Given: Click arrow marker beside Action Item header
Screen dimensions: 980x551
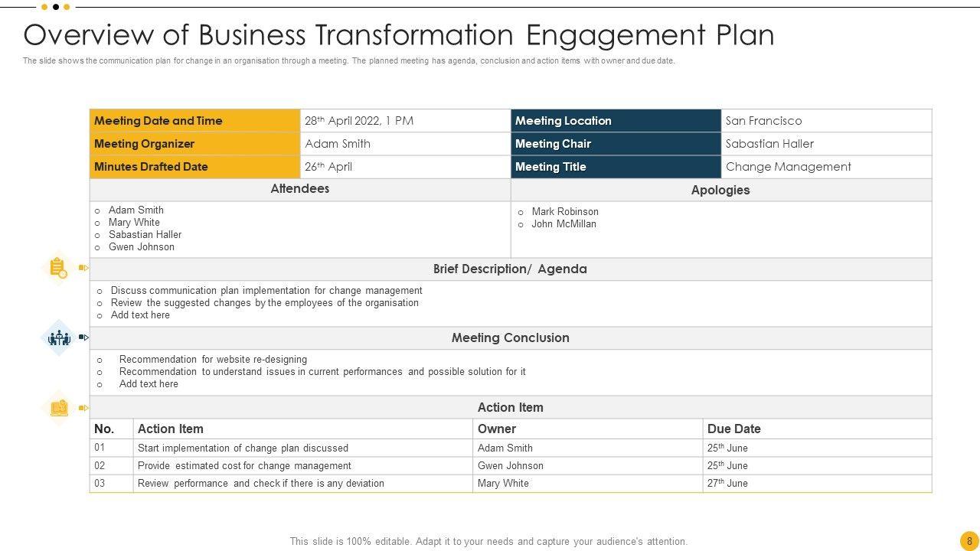Looking at the screenshot, I should click(x=83, y=408).
